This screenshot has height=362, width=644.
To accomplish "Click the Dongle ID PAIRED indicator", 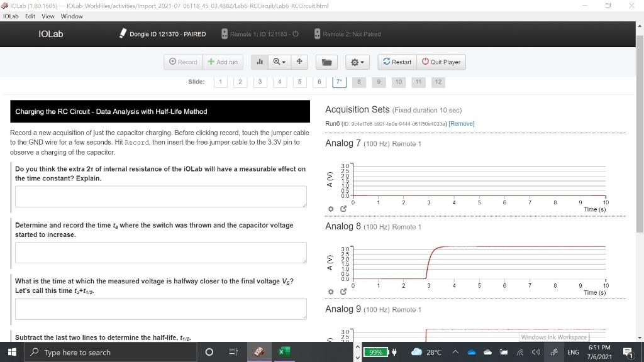I will tap(163, 34).
